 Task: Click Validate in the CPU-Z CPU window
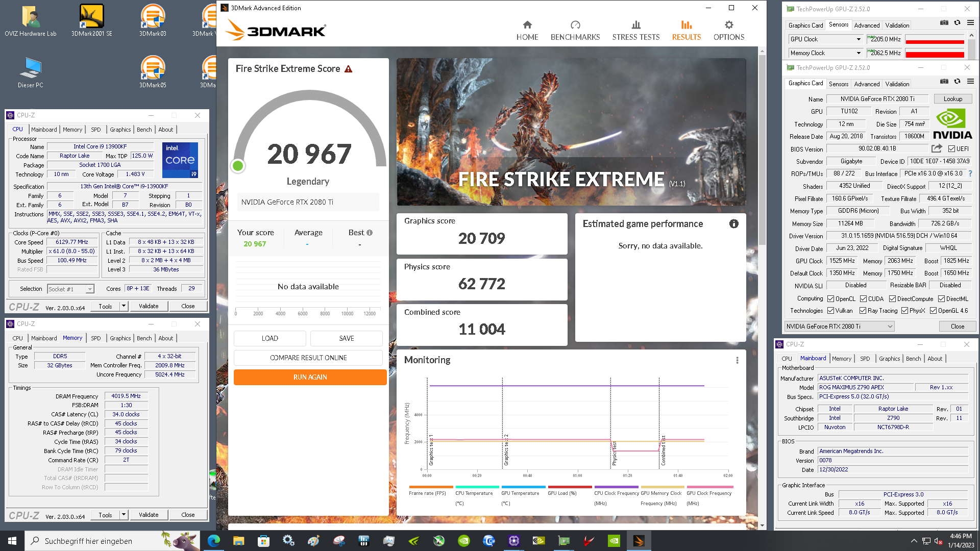pyautogui.click(x=149, y=306)
